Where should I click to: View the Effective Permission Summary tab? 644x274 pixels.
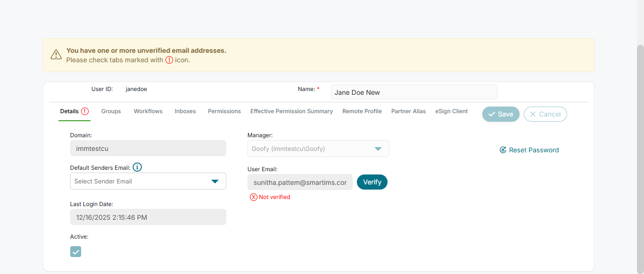(x=291, y=111)
